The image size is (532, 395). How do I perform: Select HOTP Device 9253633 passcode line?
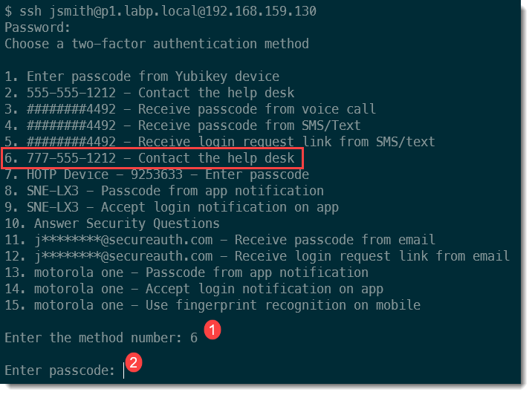coord(156,174)
